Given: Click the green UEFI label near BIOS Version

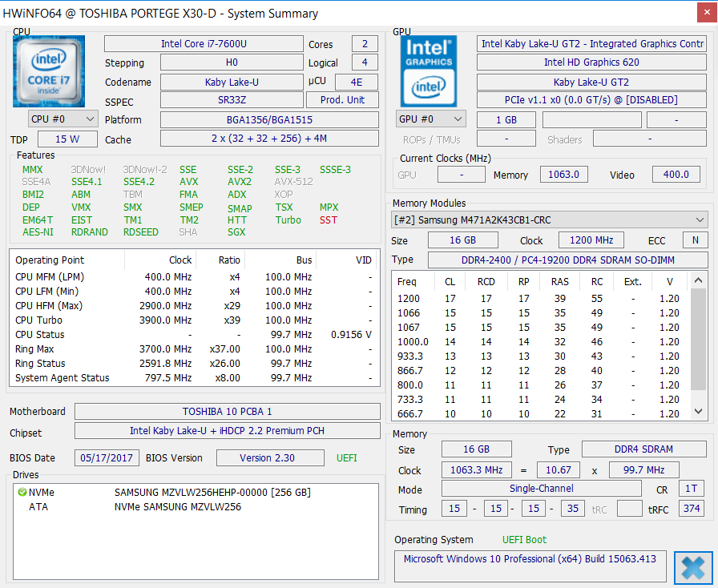Looking at the screenshot, I should pos(347,458).
